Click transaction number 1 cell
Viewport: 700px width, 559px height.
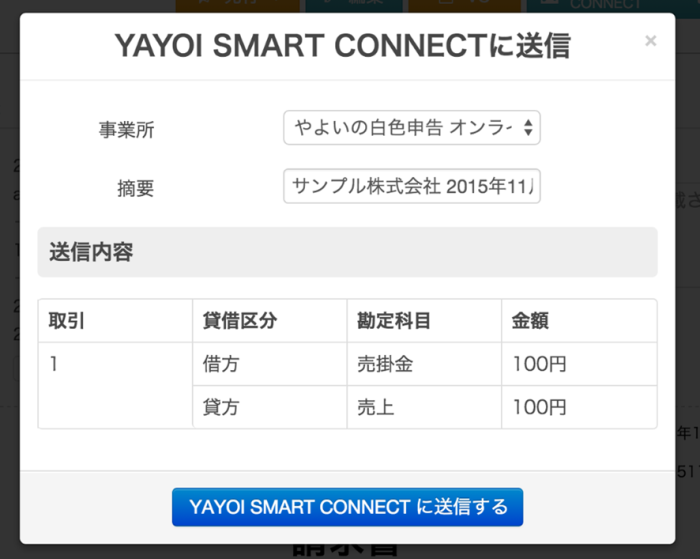(54, 364)
